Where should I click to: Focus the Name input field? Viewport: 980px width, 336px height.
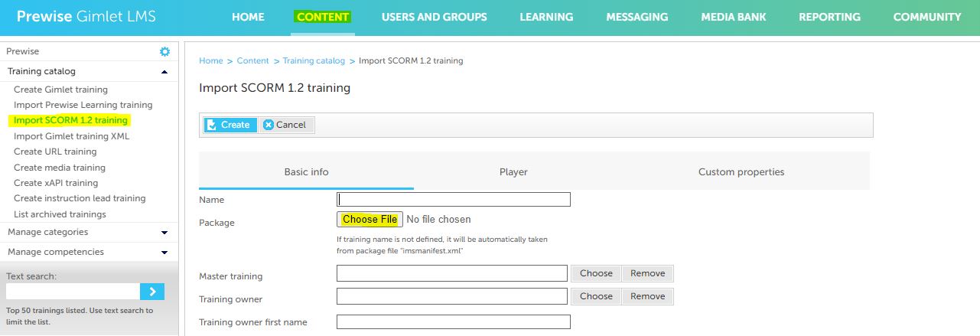[454, 200]
